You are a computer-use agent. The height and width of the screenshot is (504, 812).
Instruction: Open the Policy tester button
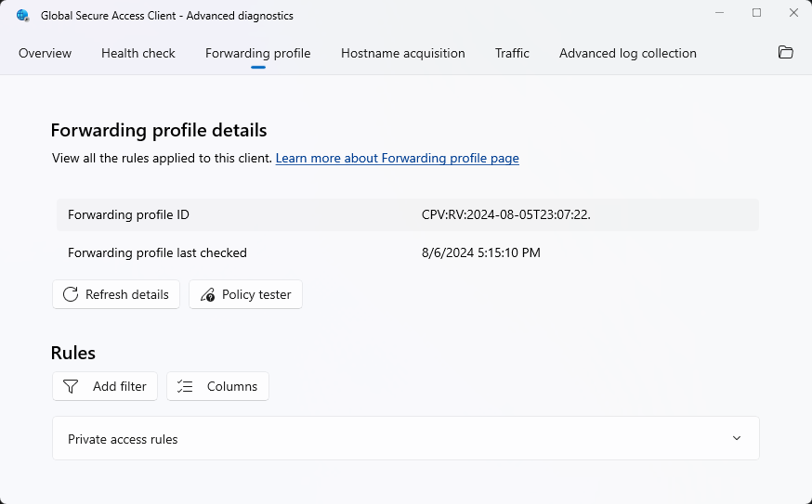coord(245,294)
